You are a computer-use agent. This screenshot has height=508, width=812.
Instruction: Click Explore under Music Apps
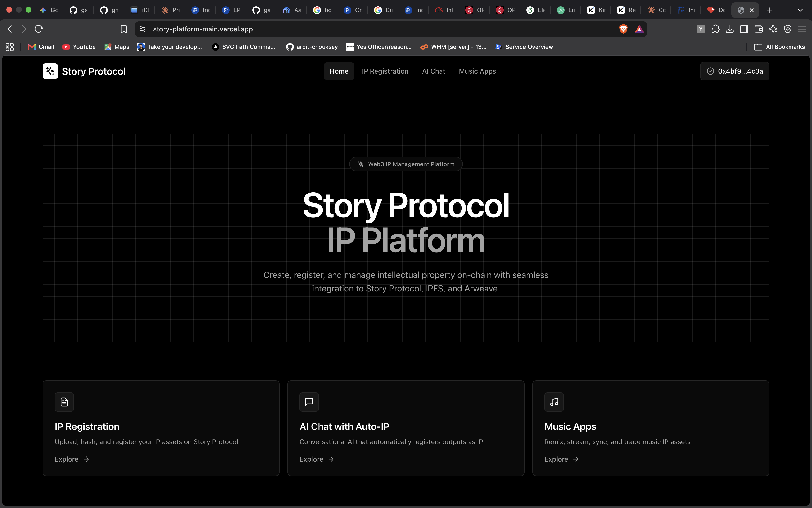[x=562, y=459]
